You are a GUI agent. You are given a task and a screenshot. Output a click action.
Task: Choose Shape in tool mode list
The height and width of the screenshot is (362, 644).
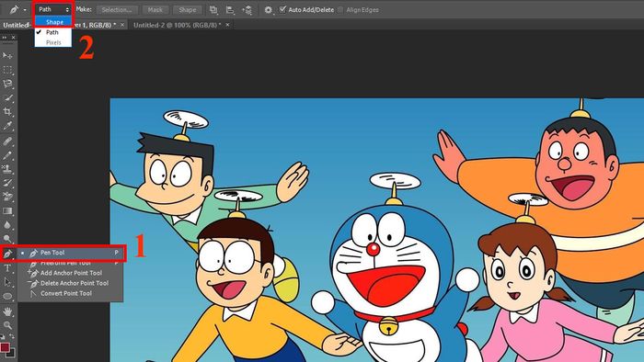pos(53,22)
